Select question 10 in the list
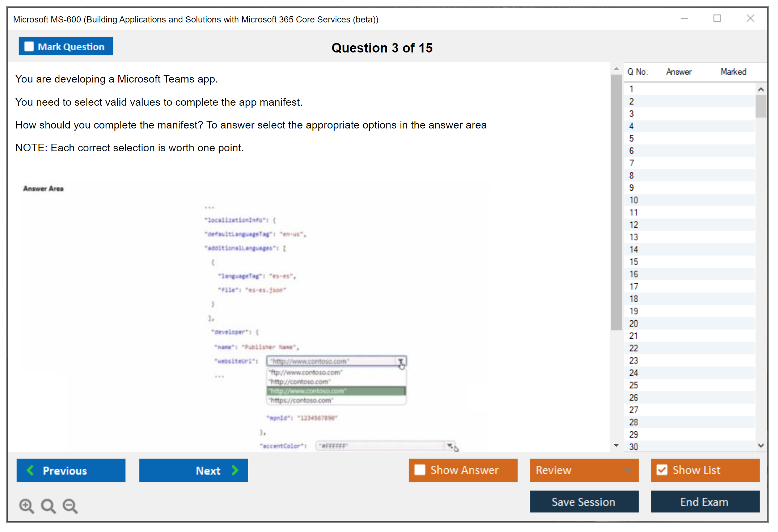This screenshot has width=778, height=532. [x=634, y=200]
